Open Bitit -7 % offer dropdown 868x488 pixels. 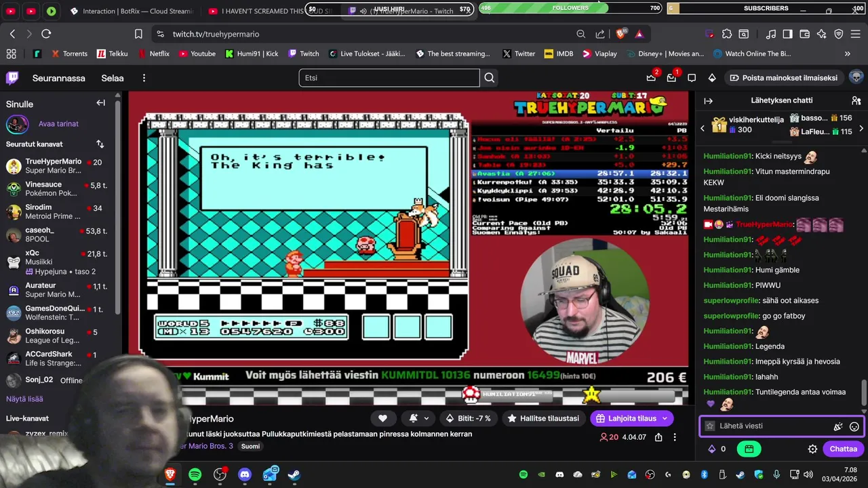point(469,418)
